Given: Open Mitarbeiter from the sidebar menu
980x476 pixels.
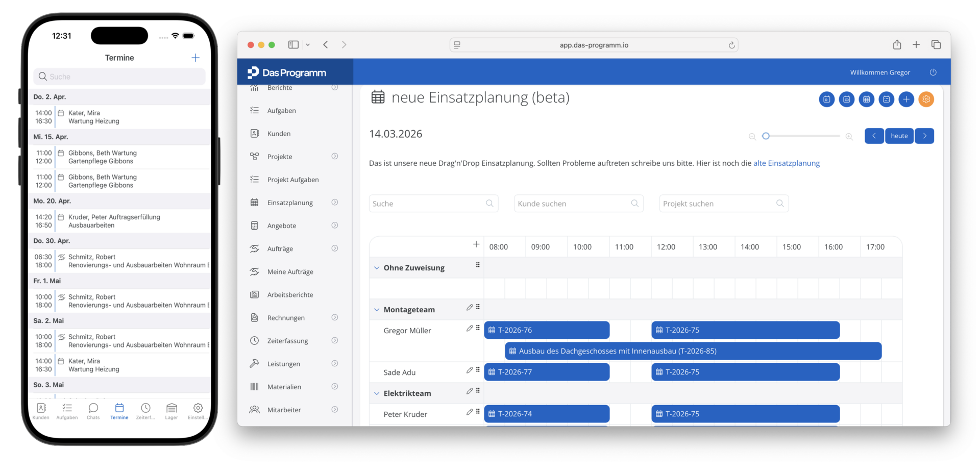Looking at the screenshot, I should (x=255, y=409).
